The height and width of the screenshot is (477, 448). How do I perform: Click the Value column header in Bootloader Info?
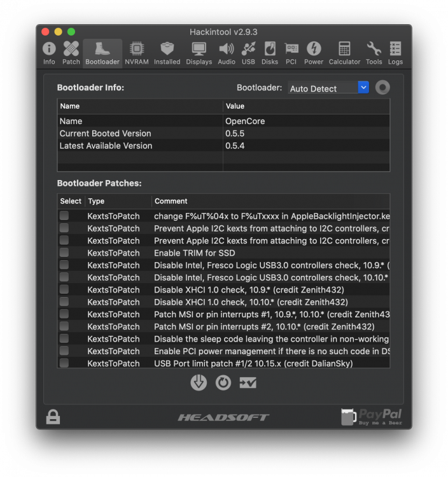[x=306, y=106]
